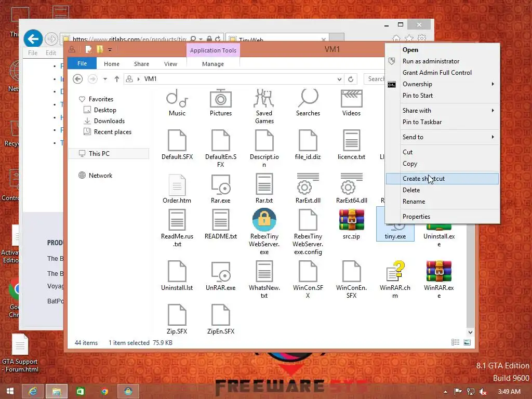Select the WinRAR.chm help file

click(395, 280)
